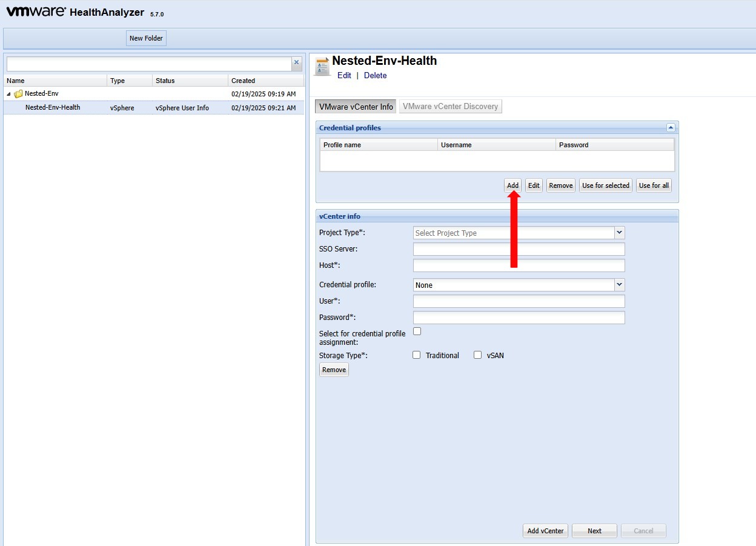Focus the search field above the project list
Image resolution: width=756 pixels, height=546 pixels.
click(149, 64)
